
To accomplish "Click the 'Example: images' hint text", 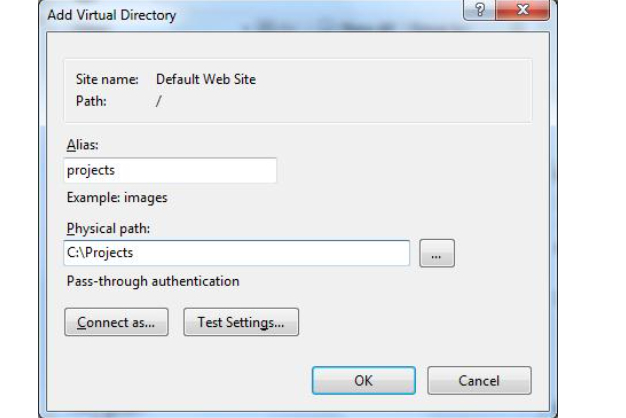I will point(117,198).
